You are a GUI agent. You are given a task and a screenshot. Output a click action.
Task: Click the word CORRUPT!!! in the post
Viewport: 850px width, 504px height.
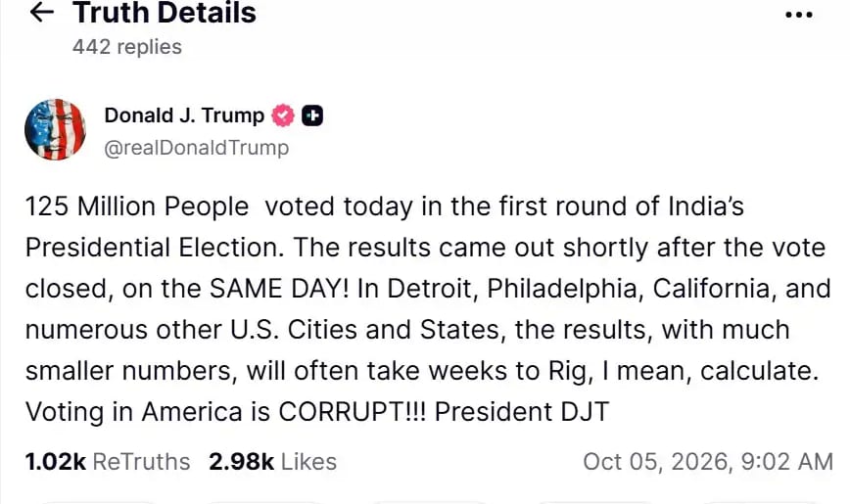[x=353, y=412]
